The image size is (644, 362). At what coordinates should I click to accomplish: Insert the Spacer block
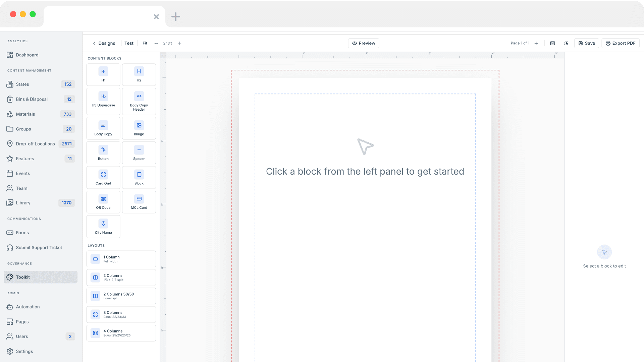pos(139,153)
